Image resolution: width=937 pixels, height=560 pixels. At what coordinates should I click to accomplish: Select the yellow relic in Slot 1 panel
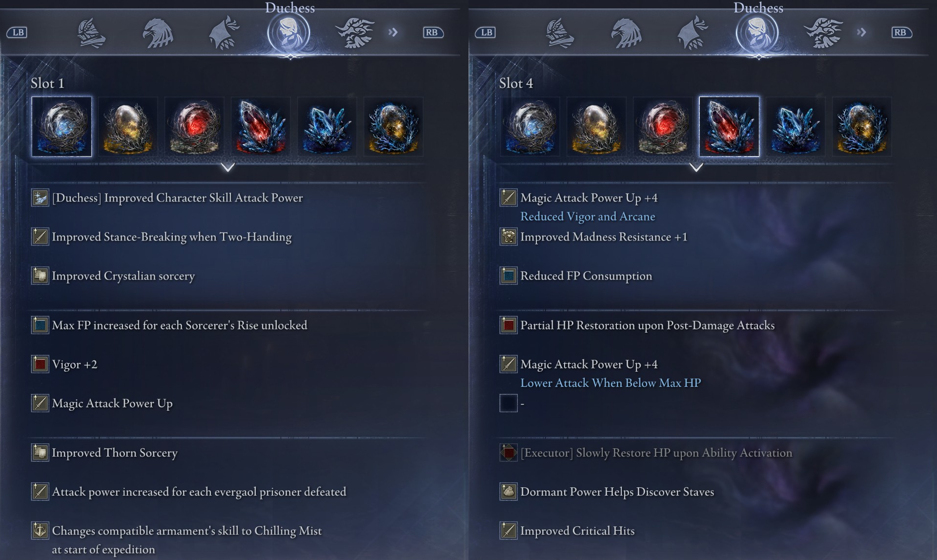pos(128,126)
